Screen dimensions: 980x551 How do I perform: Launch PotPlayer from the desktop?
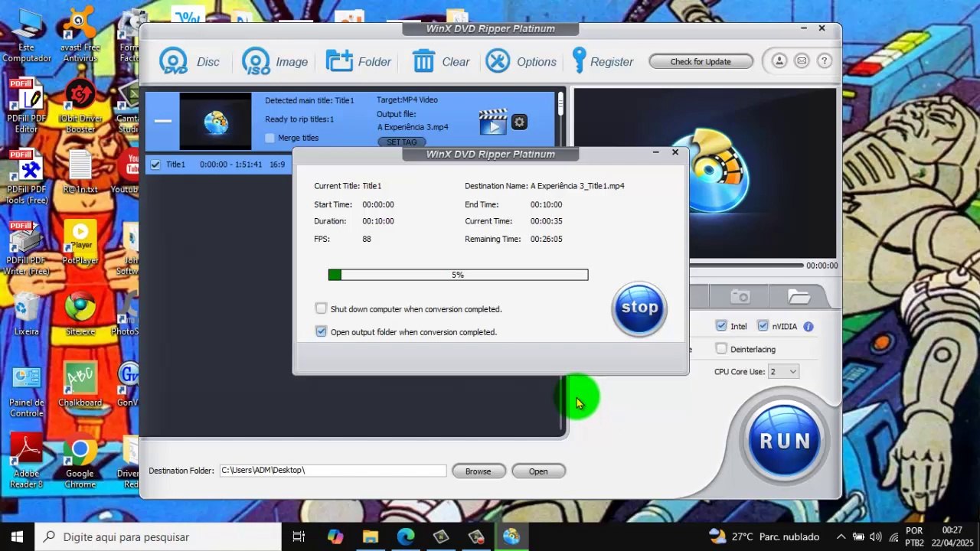[80, 243]
